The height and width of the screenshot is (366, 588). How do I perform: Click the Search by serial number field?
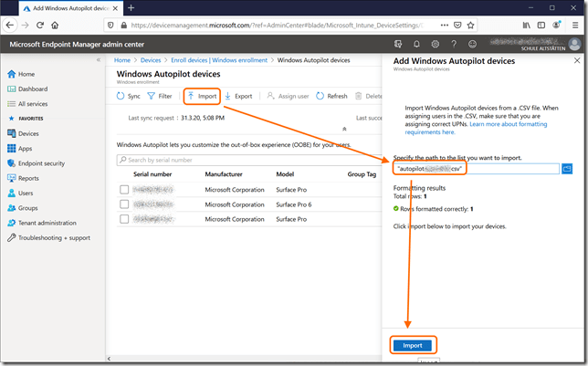point(247,161)
